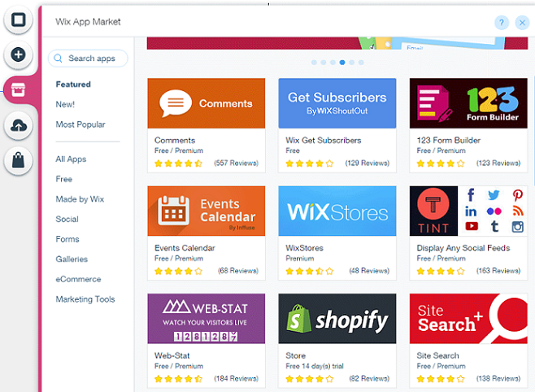Open the Marketing Tools category
Screen dimensions: 535x392
pos(85,299)
